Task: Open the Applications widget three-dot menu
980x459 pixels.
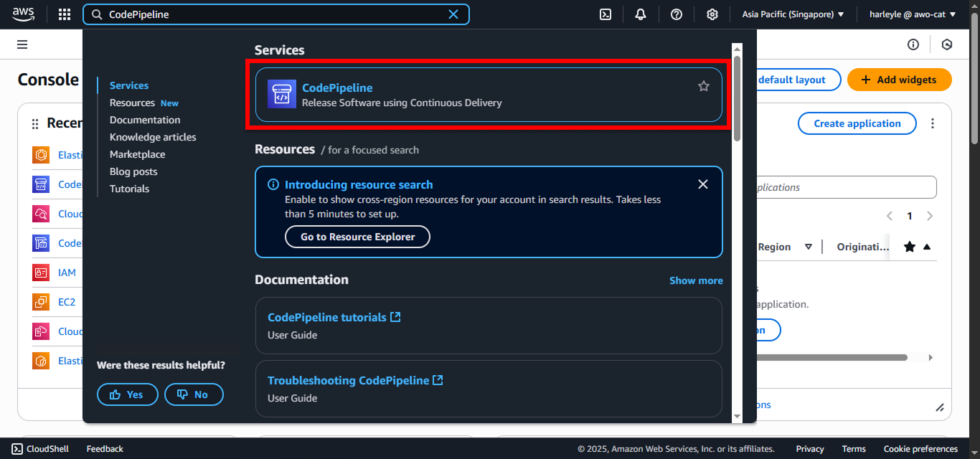Action: 933,123
